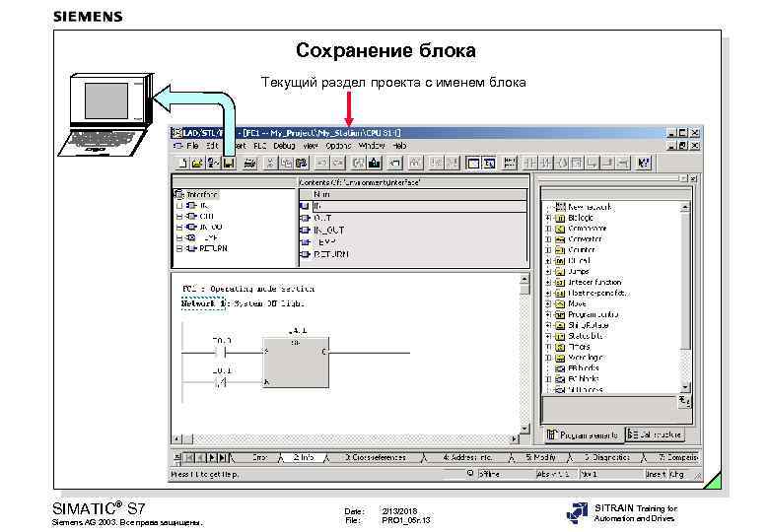Expand the Jumps folder
The height and width of the screenshot is (532, 769).
coord(549,271)
